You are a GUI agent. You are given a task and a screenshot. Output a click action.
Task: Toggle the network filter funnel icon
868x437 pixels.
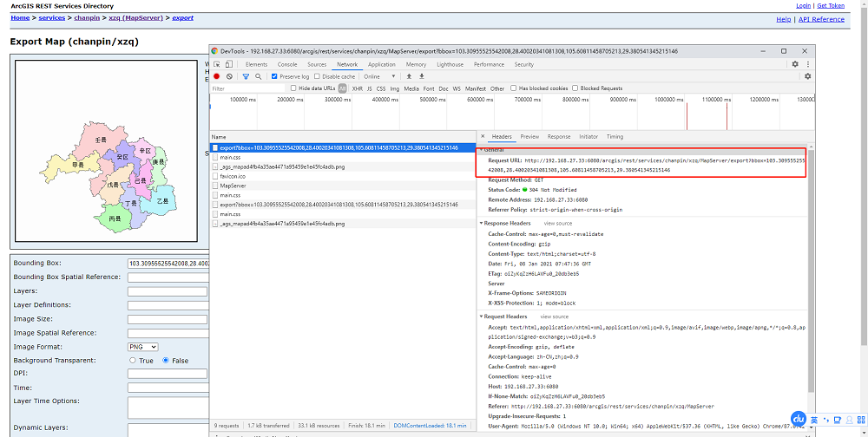point(247,76)
